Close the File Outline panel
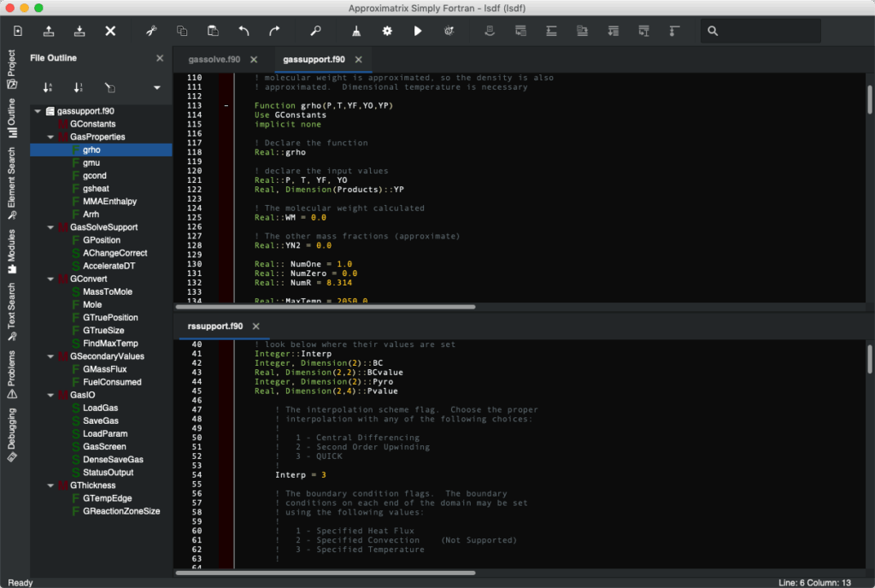 pyautogui.click(x=160, y=58)
